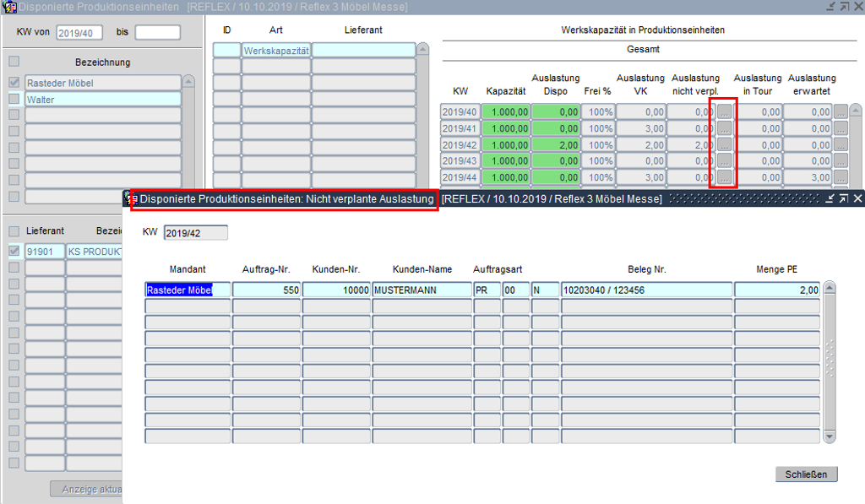Open nicht verpl. details for week 2019/42
The height and width of the screenshot is (504, 865).
point(725,144)
